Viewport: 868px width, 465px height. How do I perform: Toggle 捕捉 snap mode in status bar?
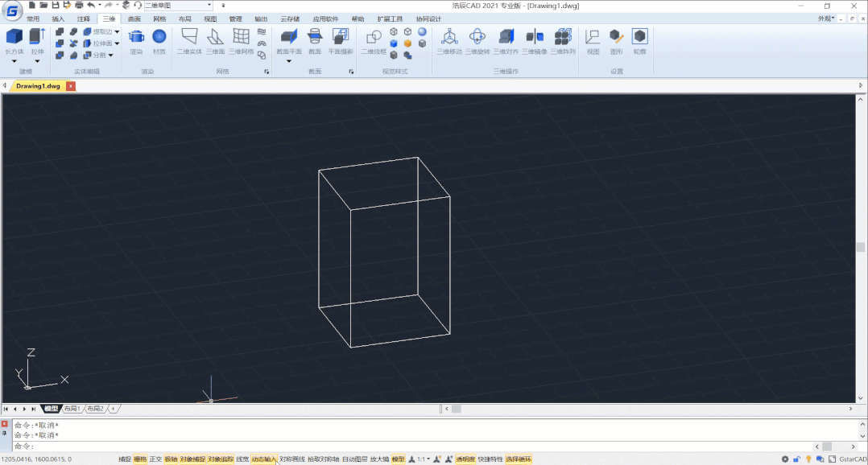coord(125,459)
